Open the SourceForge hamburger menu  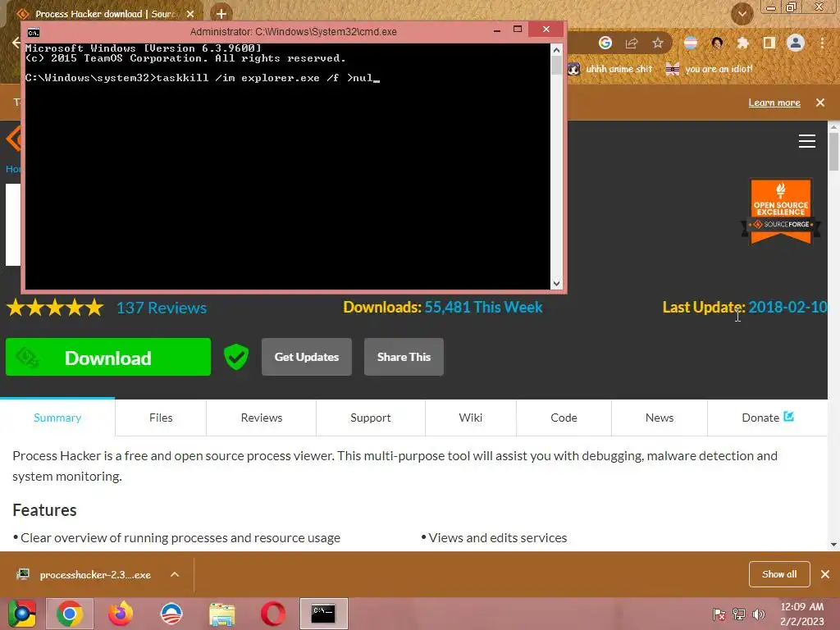tap(807, 141)
